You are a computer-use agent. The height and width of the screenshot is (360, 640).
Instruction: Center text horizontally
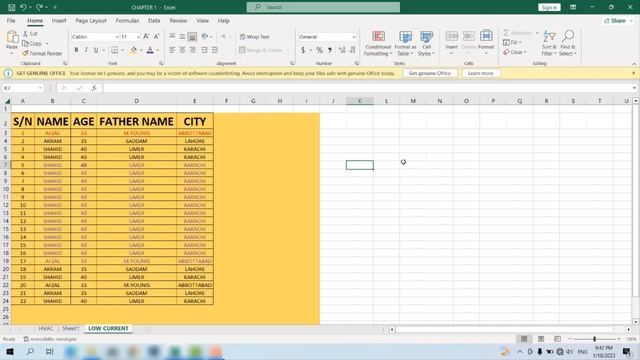coord(182,50)
